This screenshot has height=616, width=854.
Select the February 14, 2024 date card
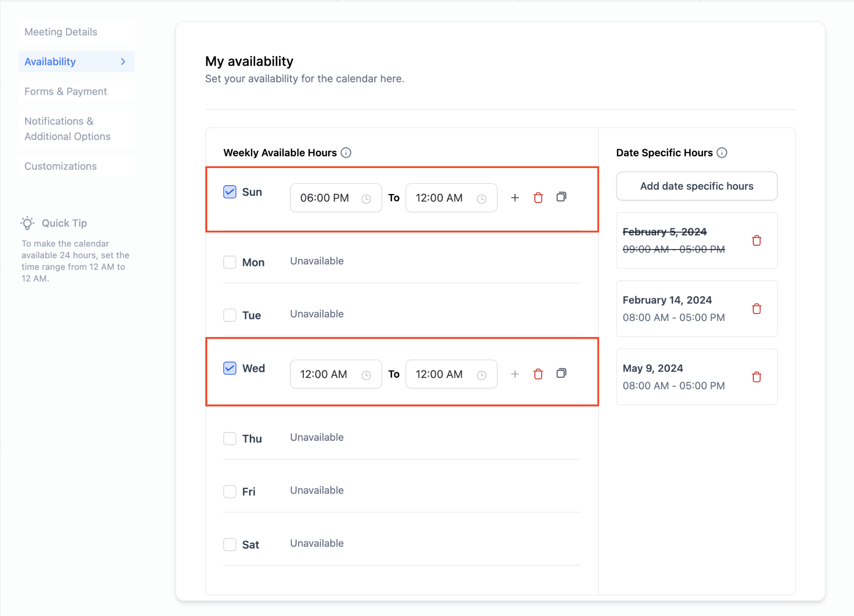tap(696, 309)
